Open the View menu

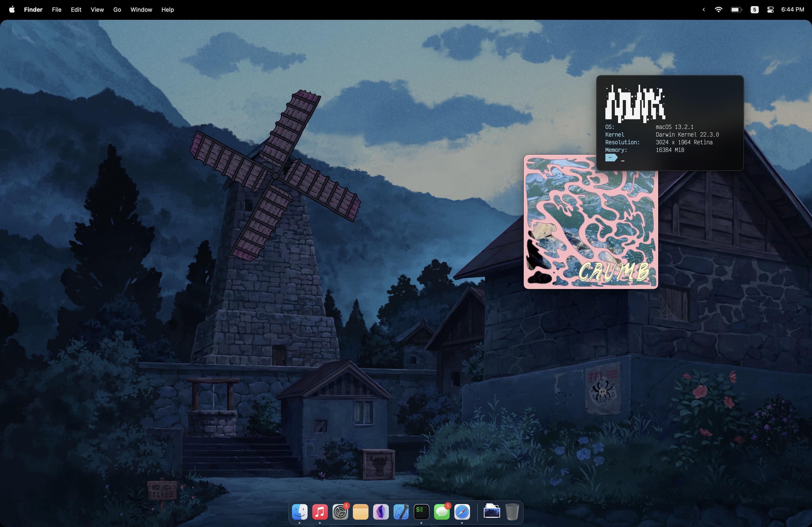(x=97, y=9)
